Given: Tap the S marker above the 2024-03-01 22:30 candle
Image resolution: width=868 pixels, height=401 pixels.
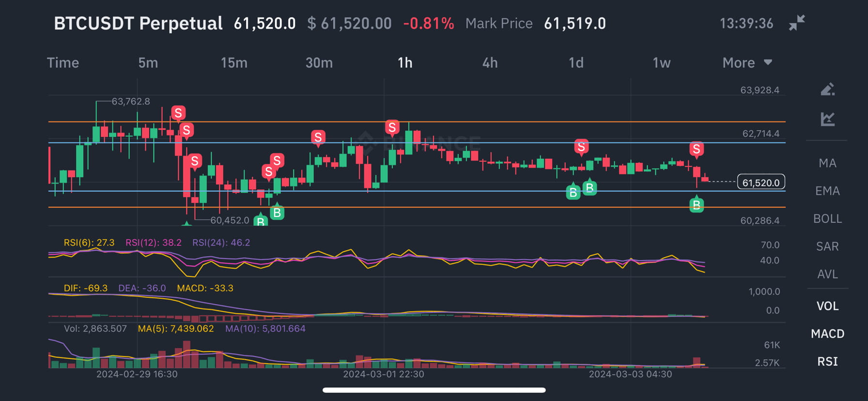Looking at the screenshot, I should (x=392, y=128).
